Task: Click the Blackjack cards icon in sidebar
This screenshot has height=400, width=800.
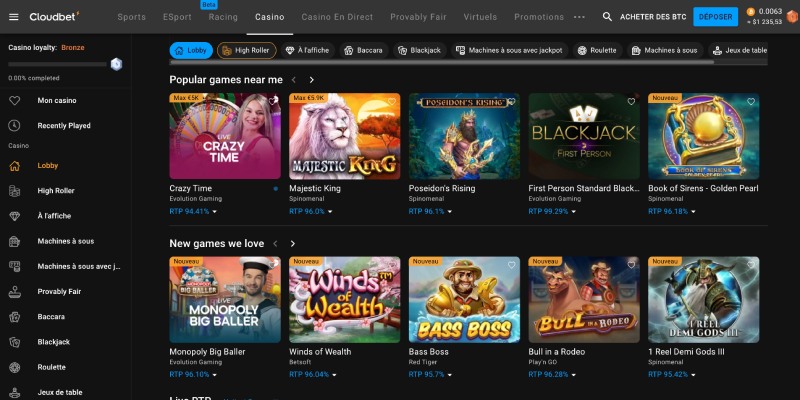Action: [x=14, y=342]
